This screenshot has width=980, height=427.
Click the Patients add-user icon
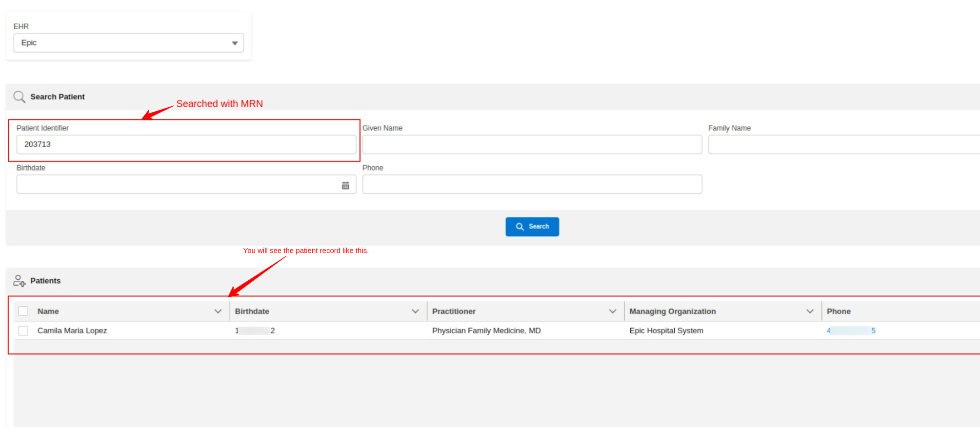coord(19,281)
